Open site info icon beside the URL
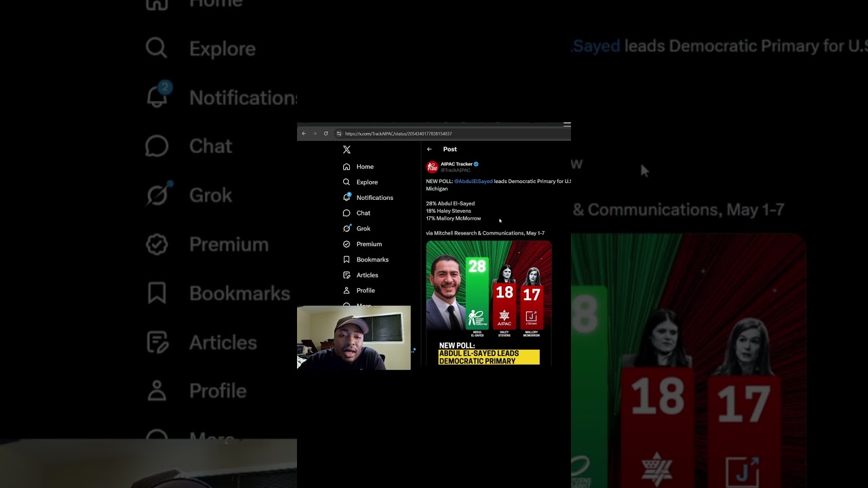The width and height of the screenshot is (868, 488). pyautogui.click(x=339, y=134)
